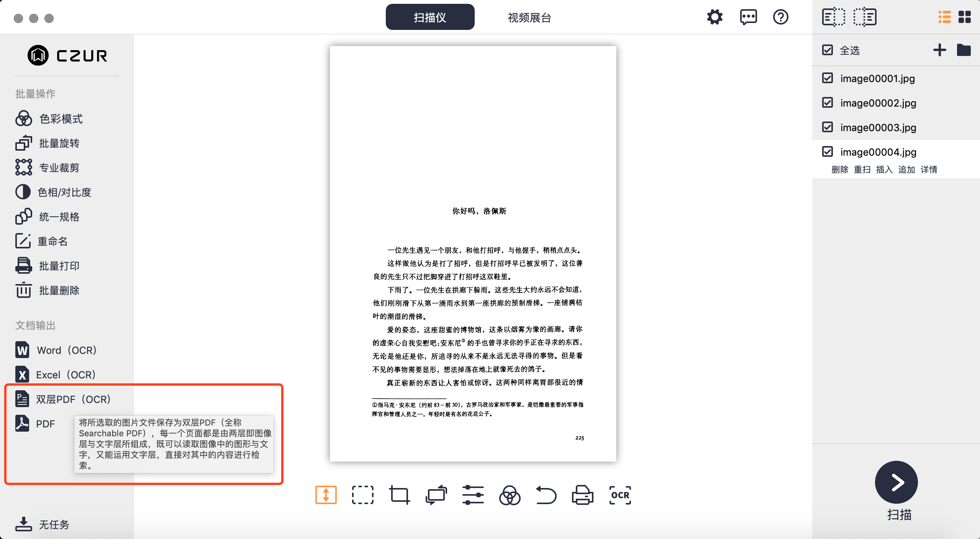Image resolution: width=980 pixels, height=539 pixels.
Task: Select the 扫描仪 tab at the top
Action: [x=429, y=17]
